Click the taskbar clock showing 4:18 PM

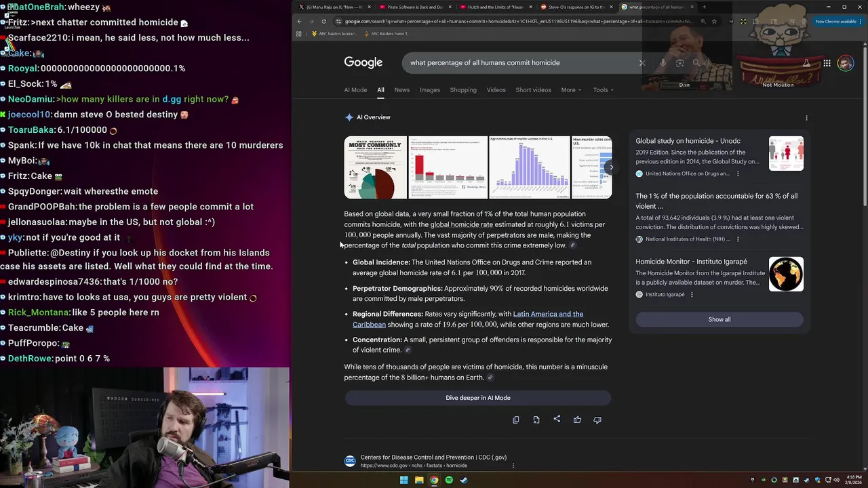pos(854,481)
